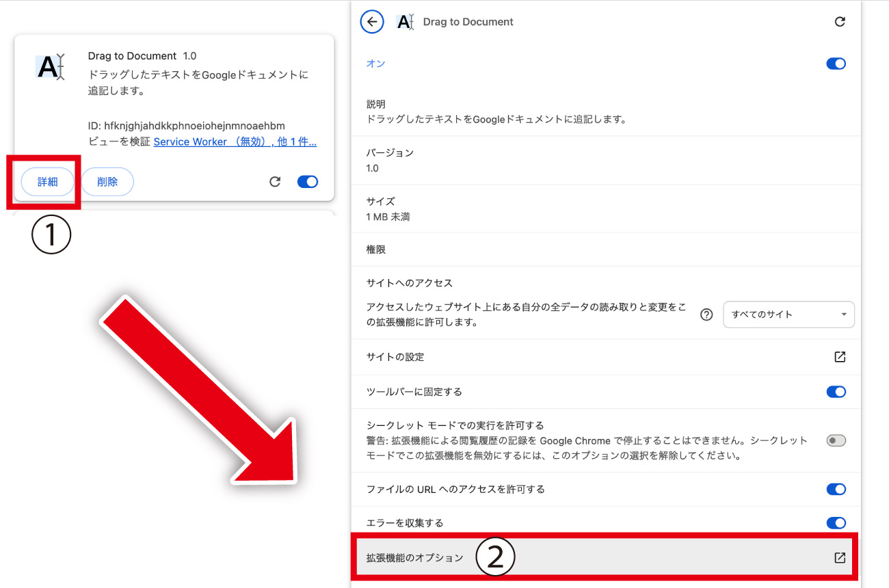Screen dimensions: 889x588
Task: Toggle ファイルの URL へのアクセスを許可する switch
Action: coord(836,489)
